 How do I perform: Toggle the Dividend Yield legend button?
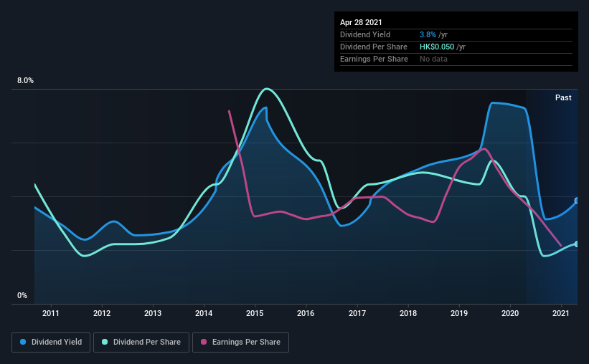click(x=51, y=343)
